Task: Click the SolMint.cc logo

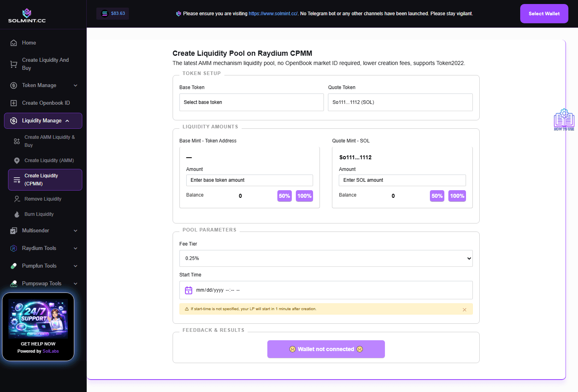Action: click(x=27, y=14)
